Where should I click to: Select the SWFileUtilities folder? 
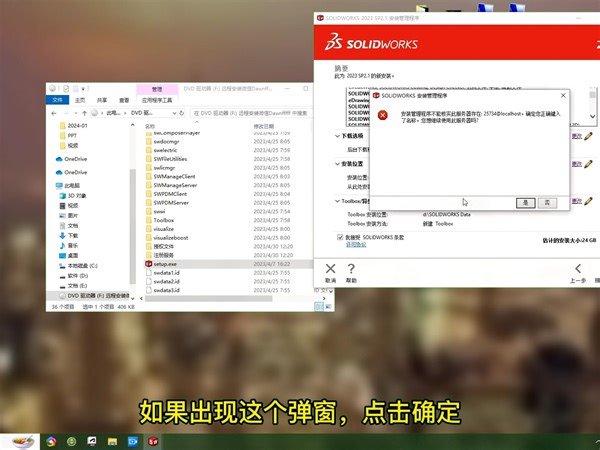166,159
